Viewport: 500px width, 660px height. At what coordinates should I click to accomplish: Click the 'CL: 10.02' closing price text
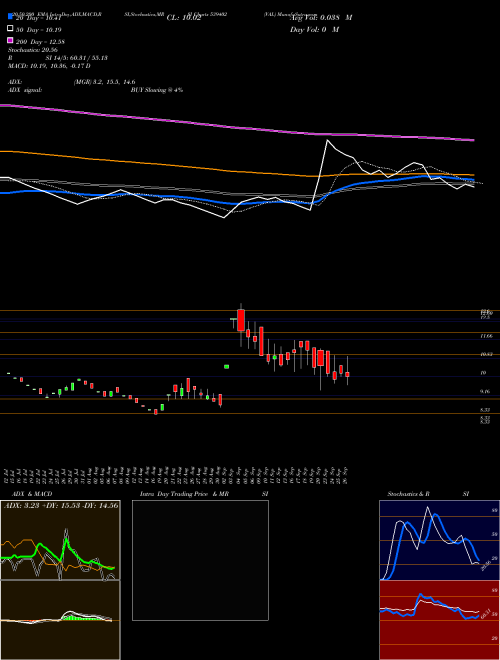coord(184,18)
